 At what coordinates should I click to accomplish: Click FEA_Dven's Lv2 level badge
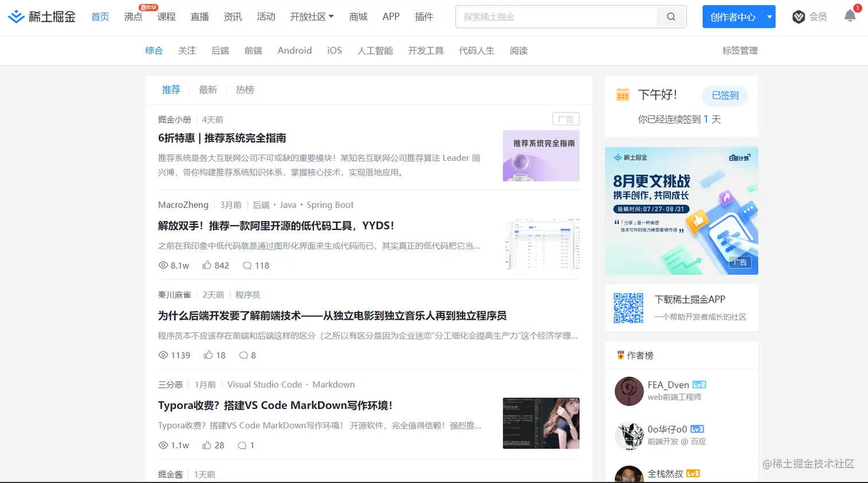pos(699,385)
